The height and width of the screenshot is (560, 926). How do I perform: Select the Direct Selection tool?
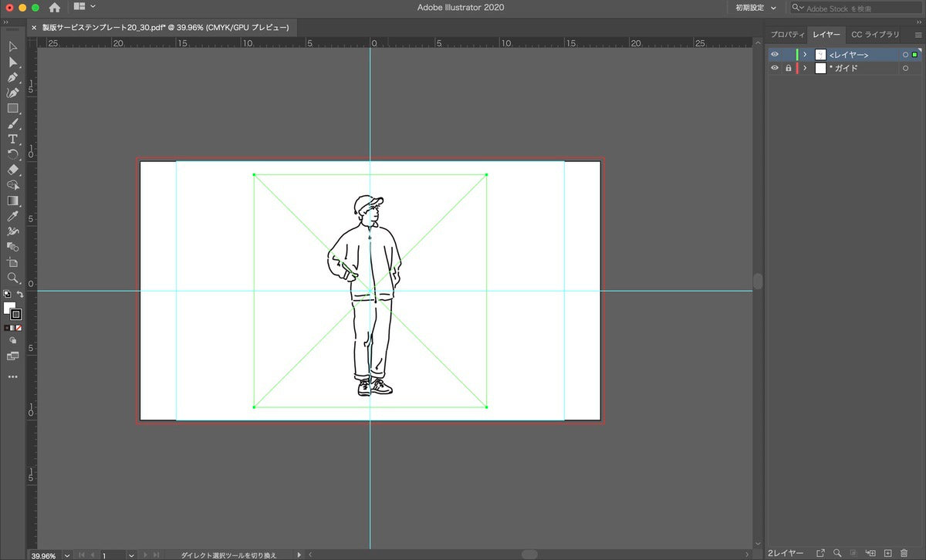click(13, 62)
